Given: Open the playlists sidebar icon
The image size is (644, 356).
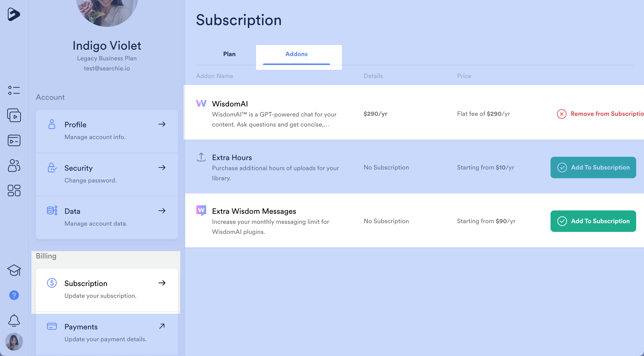Looking at the screenshot, I should [14, 140].
